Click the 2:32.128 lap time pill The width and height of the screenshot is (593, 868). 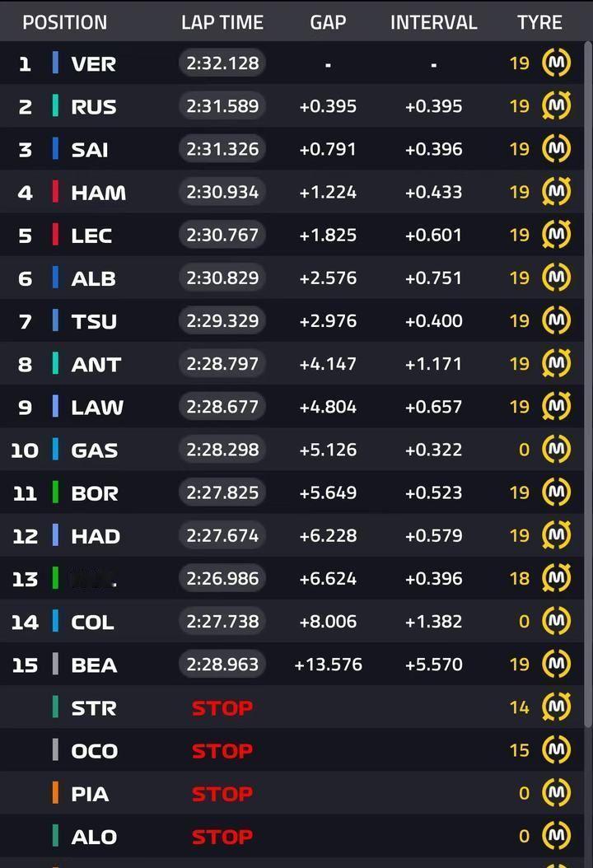click(x=222, y=63)
